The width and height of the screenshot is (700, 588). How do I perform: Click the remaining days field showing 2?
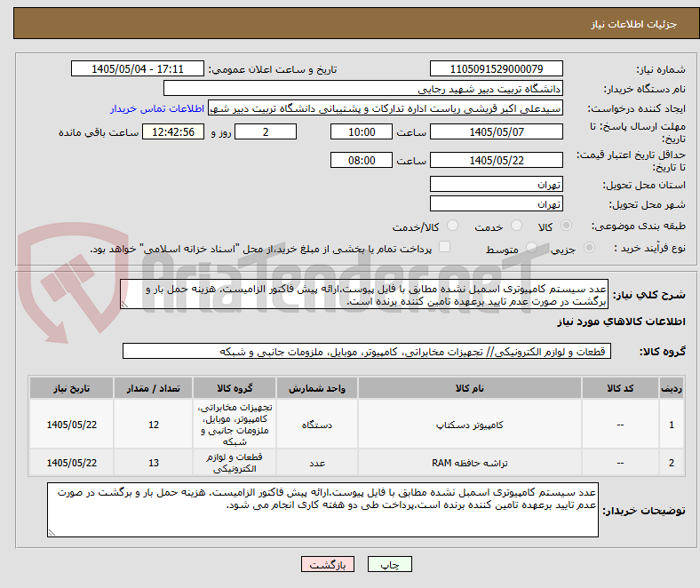[x=266, y=131]
